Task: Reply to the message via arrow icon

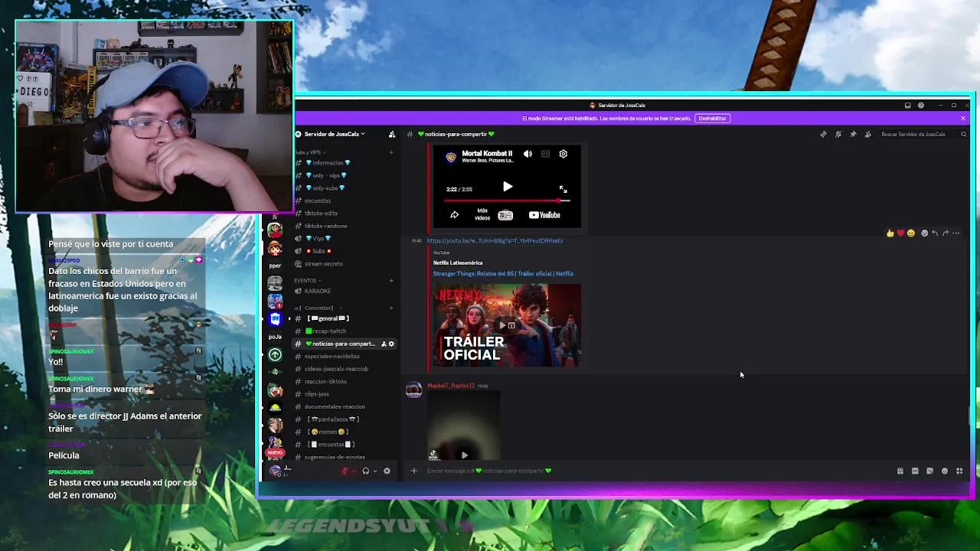Action: pos(935,233)
